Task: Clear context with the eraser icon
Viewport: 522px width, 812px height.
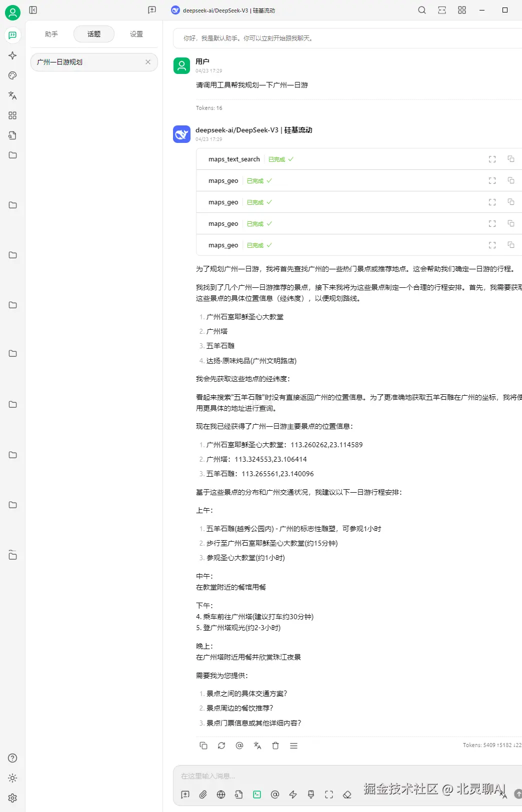Action: click(x=347, y=795)
